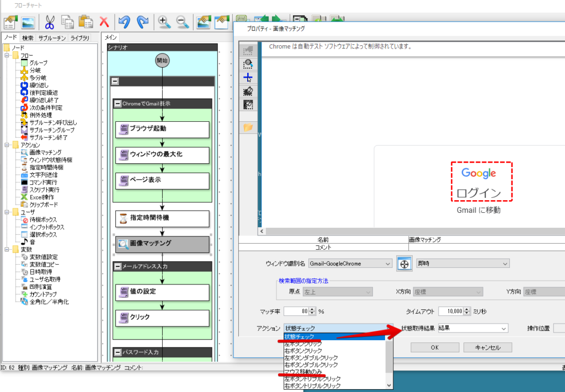Click the red X delete toolbar icon
The width and height of the screenshot is (565, 392).
point(104,22)
